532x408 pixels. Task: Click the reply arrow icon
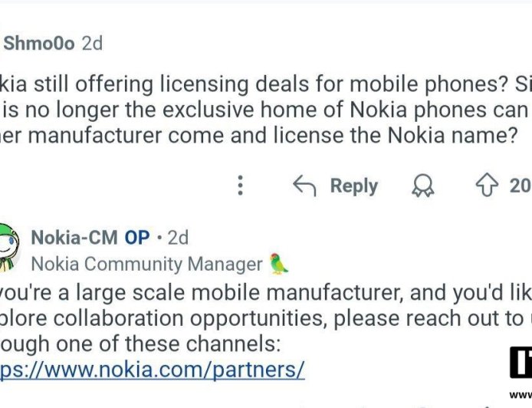tap(304, 186)
